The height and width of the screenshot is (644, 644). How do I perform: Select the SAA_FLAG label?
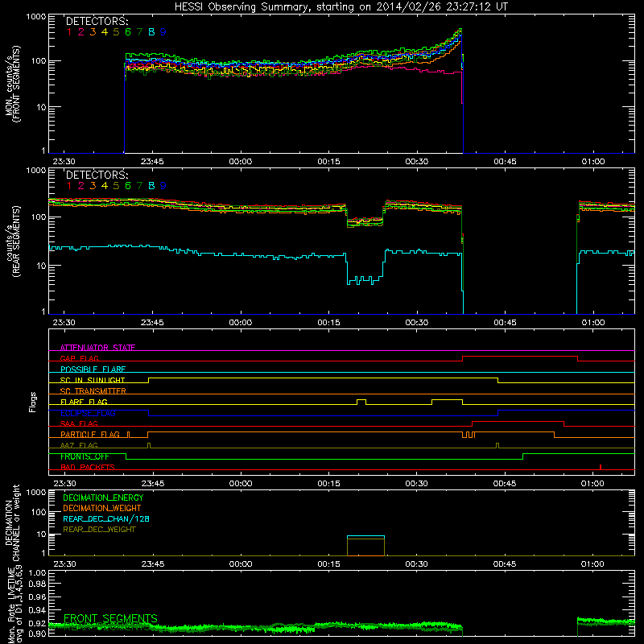point(79,423)
